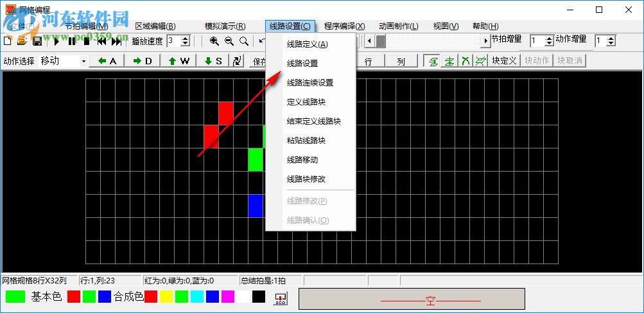Choose 线路移动 from the menu
Screen dimensions: 644x313
311,160
